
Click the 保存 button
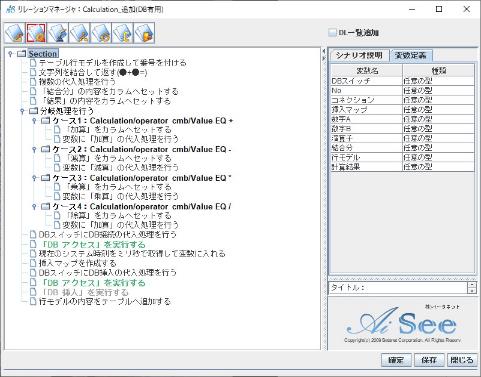429,360
